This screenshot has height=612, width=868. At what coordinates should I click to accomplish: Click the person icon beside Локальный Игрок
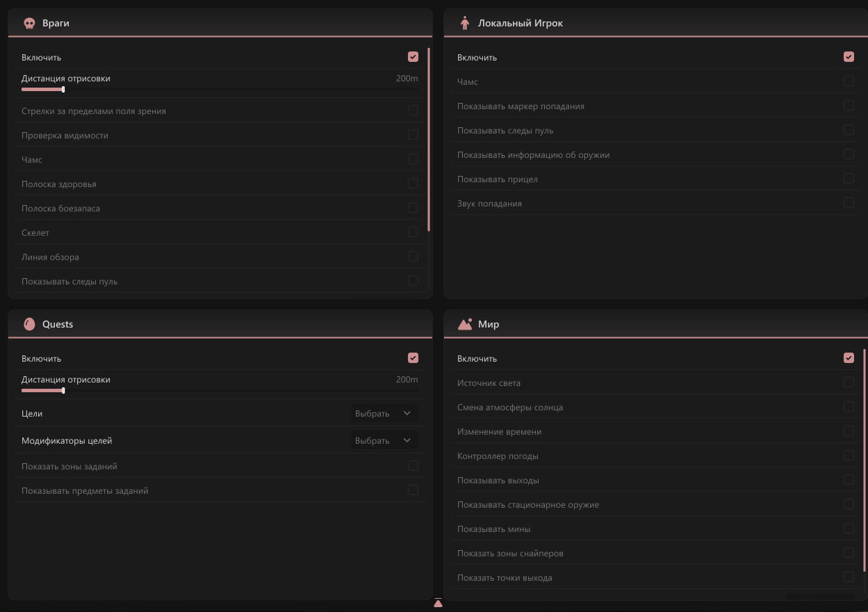(465, 23)
